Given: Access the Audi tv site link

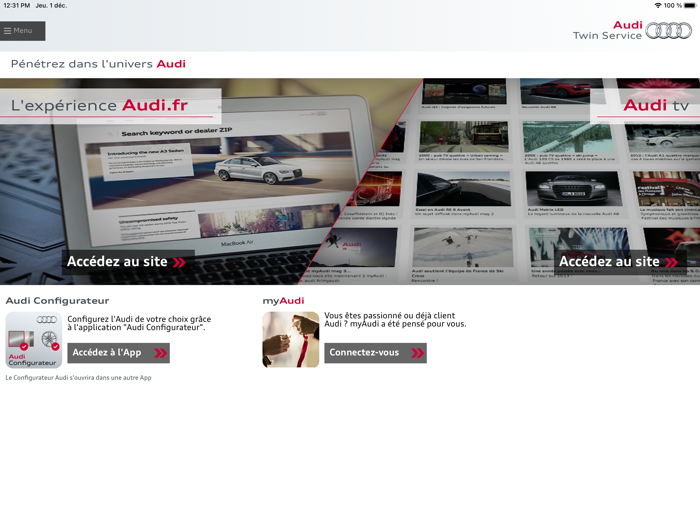Looking at the screenshot, I should 619,262.
